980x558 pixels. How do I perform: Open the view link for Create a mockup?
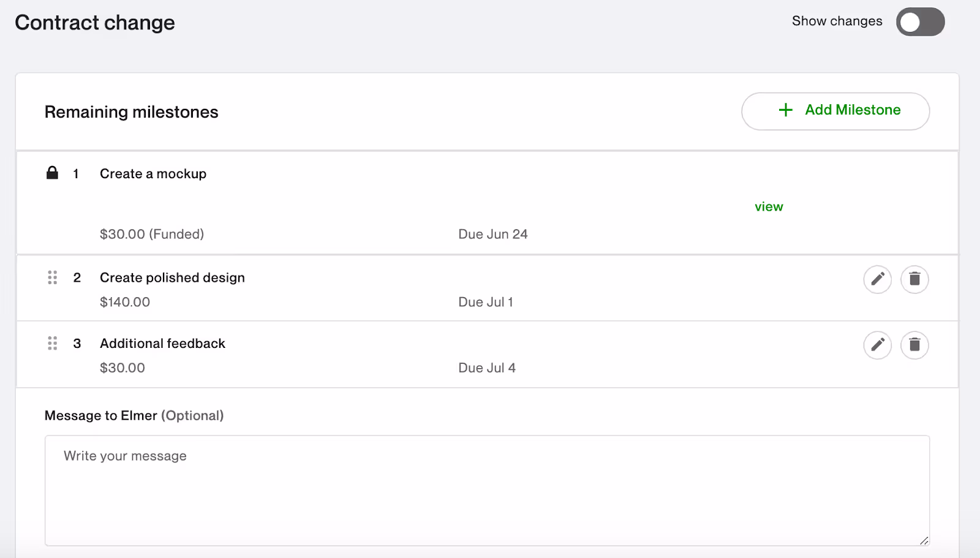[x=769, y=206]
